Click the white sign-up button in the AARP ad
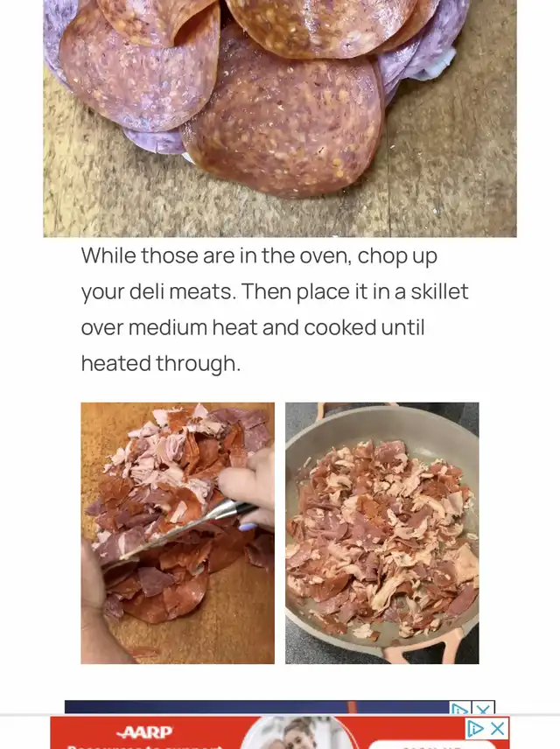Image resolution: width=560 pixels, height=749 pixels. pyautogui.click(x=432, y=745)
